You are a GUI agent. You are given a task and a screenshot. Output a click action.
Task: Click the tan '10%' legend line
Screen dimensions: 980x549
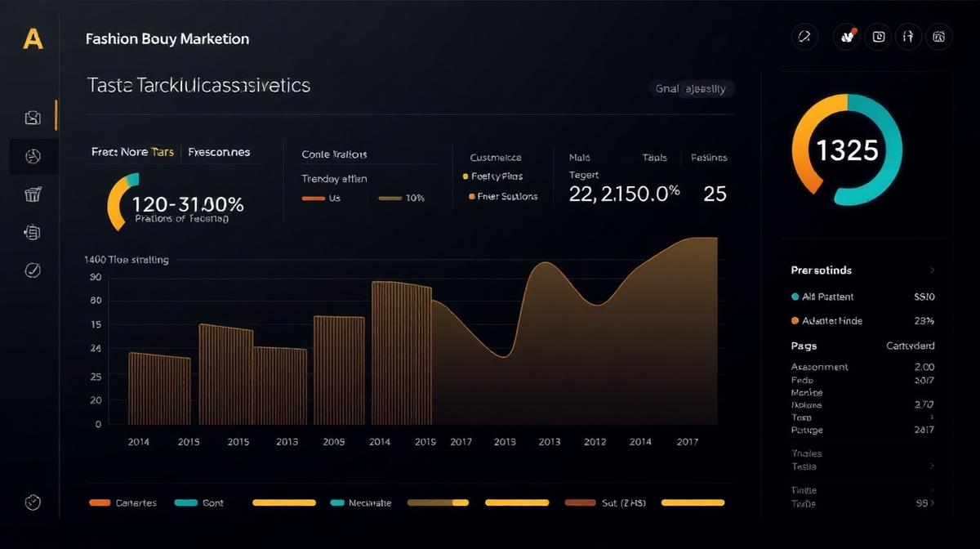point(390,199)
